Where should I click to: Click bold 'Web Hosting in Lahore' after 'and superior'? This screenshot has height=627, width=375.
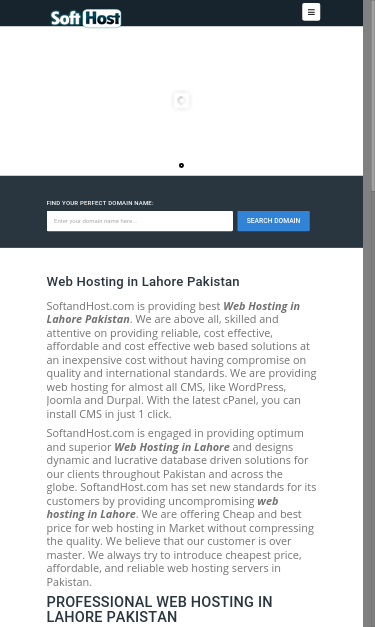pyautogui.click(x=172, y=447)
